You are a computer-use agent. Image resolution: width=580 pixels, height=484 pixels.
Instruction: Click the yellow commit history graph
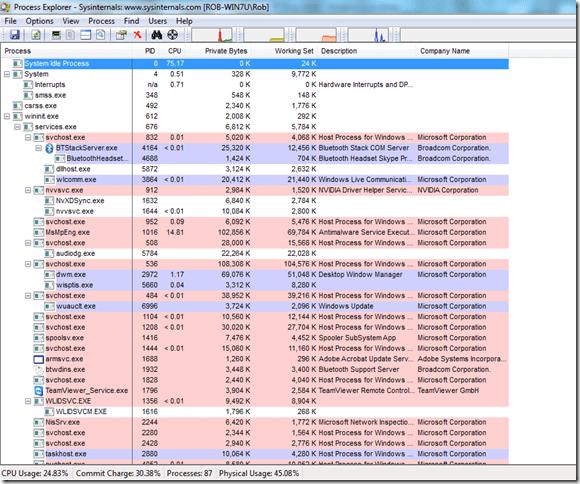tap(264, 35)
